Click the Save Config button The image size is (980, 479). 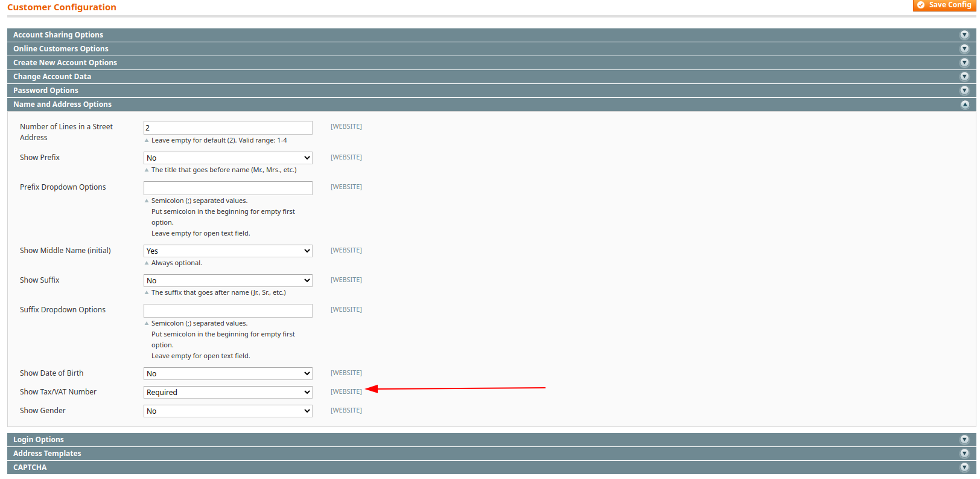coord(944,5)
